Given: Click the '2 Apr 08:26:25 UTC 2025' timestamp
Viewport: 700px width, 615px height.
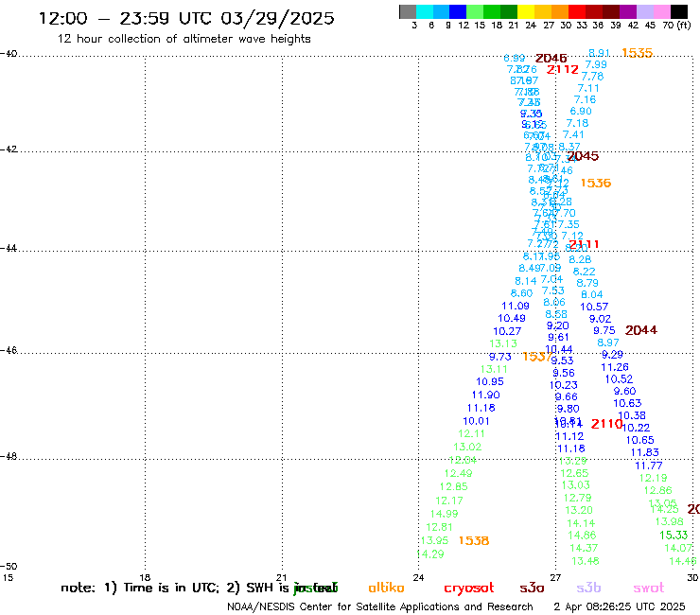Looking at the screenshot, I should [x=620, y=607].
